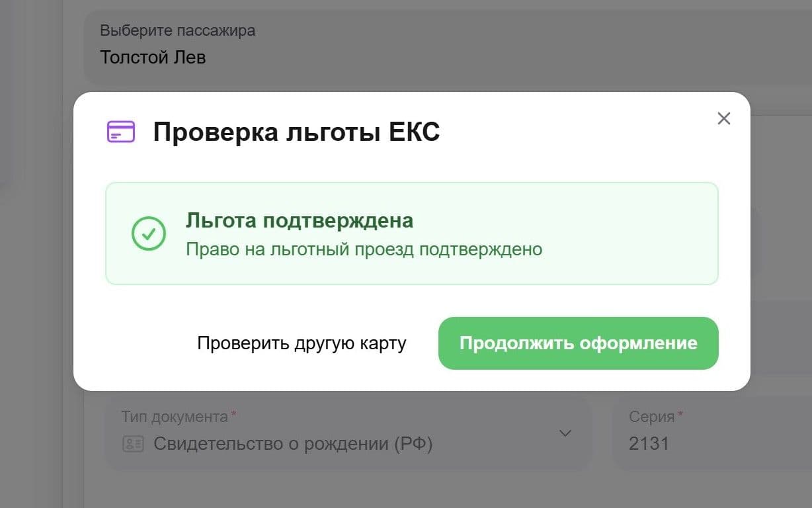The height and width of the screenshot is (508, 812).
Task: Click the Проверка льготы ЕКС dialog title
Action: (297, 131)
